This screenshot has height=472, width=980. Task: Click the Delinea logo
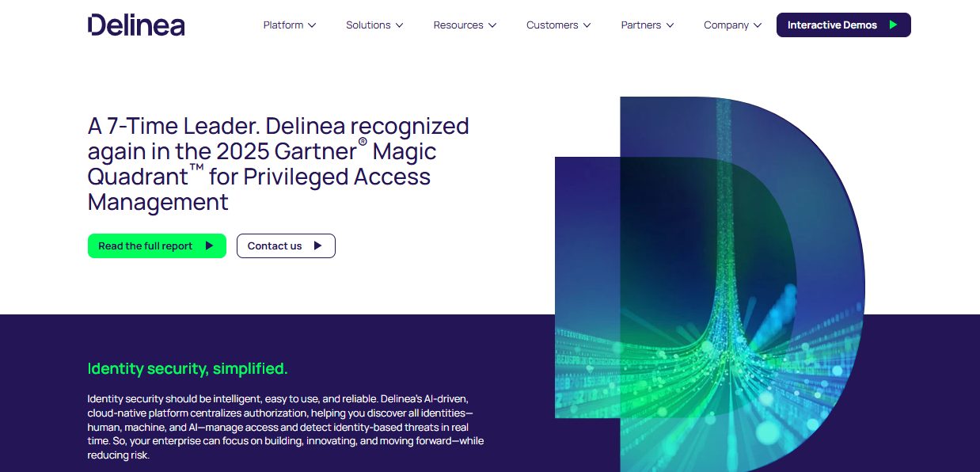tap(136, 25)
